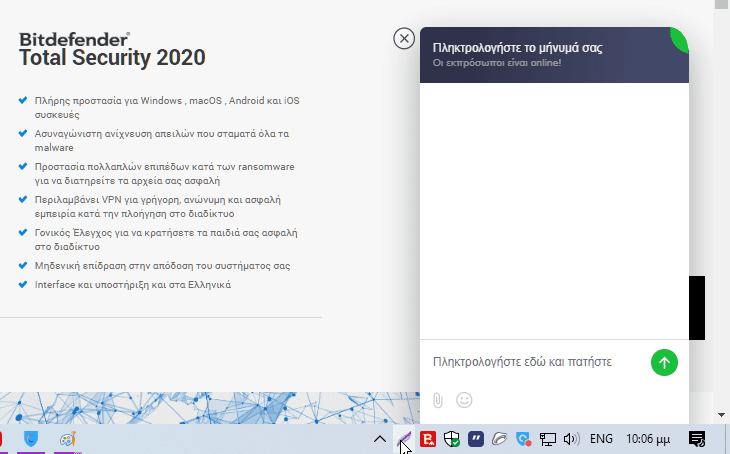Open network connection tray icon
The height and width of the screenshot is (454, 730).
tap(548, 439)
